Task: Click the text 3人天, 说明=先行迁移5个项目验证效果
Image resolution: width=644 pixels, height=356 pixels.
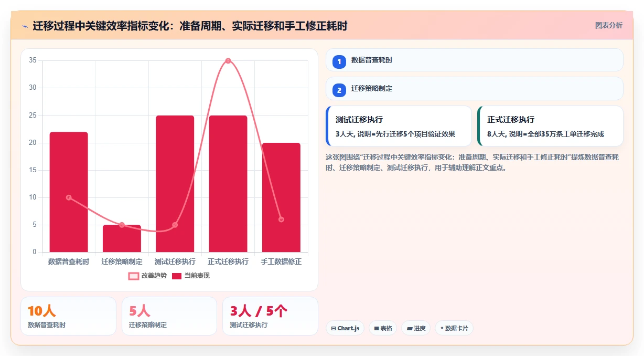Action: pyautogui.click(x=395, y=134)
